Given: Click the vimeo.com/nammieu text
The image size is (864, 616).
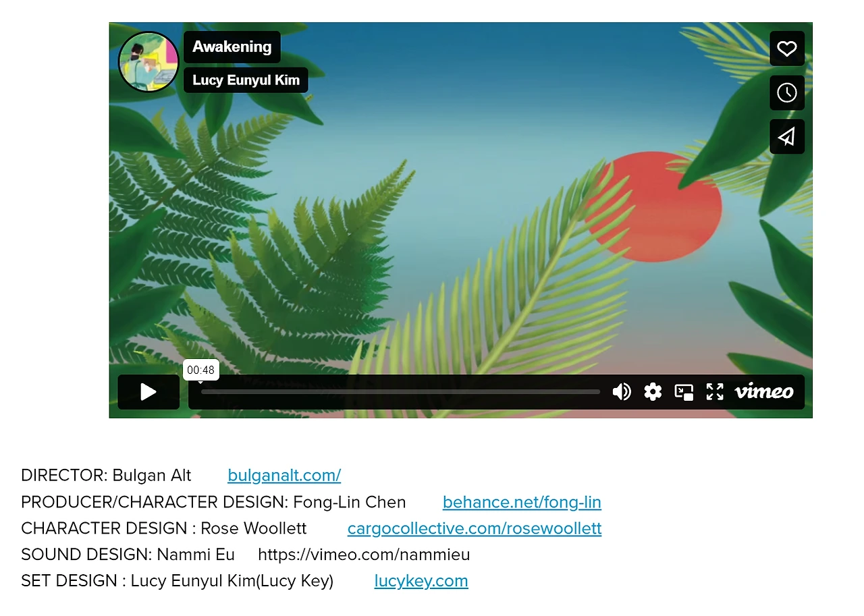Looking at the screenshot, I should coord(364,555).
